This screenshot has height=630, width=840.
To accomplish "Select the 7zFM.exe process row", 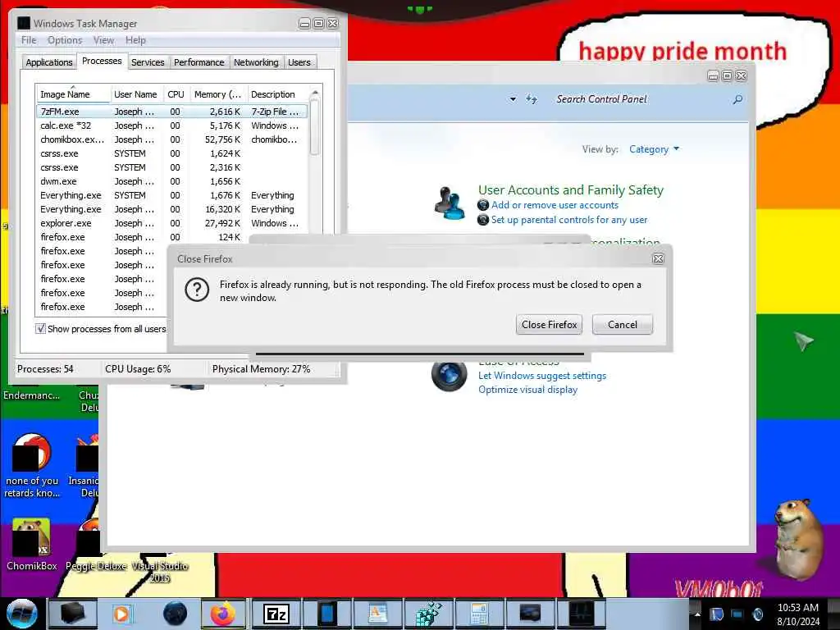I will [171, 112].
